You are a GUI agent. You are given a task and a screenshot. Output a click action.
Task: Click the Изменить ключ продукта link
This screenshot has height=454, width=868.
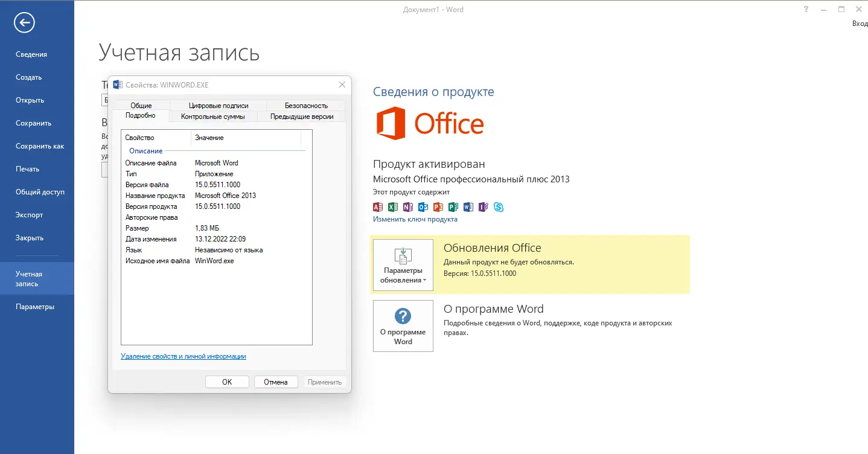(415, 219)
